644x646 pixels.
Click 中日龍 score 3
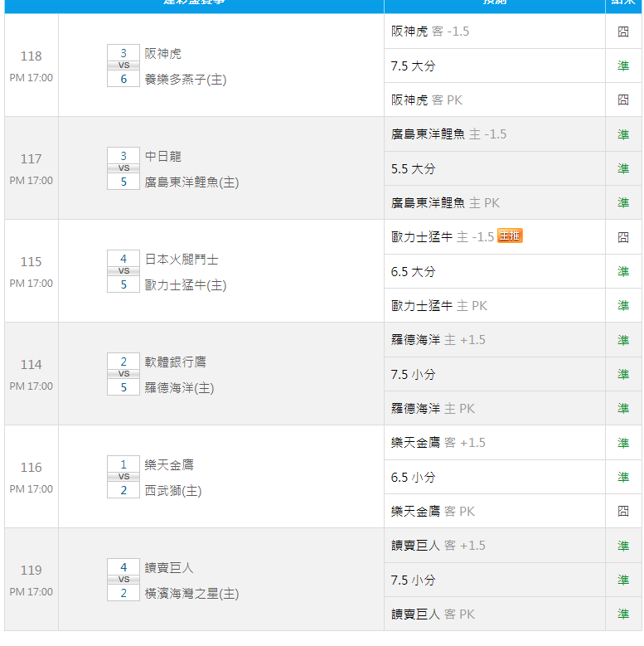(x=123, y=156)
